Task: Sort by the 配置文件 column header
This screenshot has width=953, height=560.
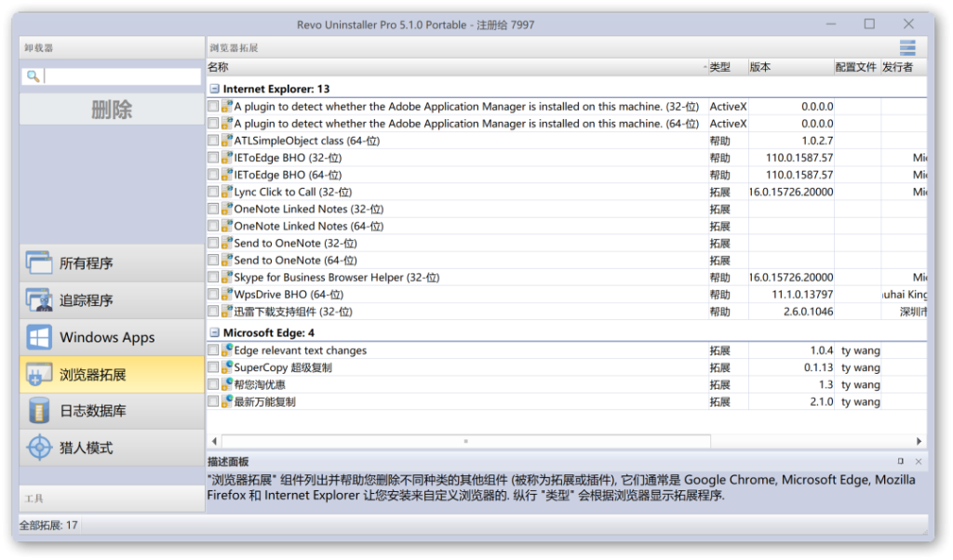Action: (x=857, y=67)
